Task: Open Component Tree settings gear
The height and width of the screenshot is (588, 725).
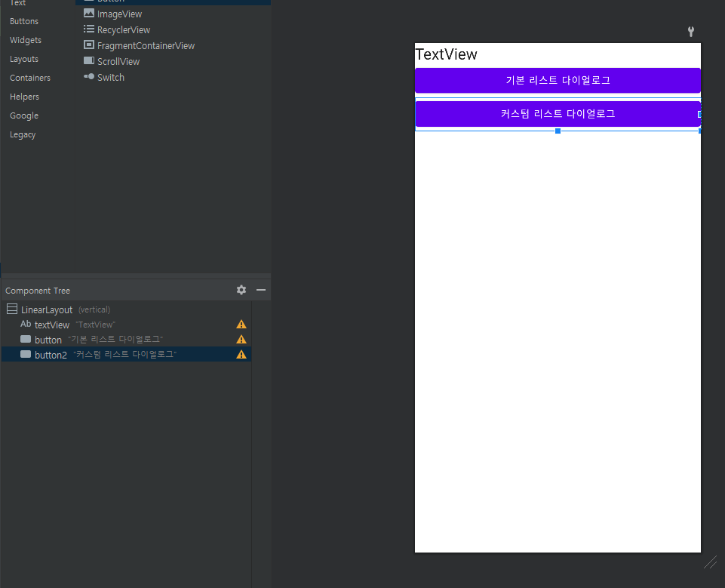Action: click(x=241, y=290)
